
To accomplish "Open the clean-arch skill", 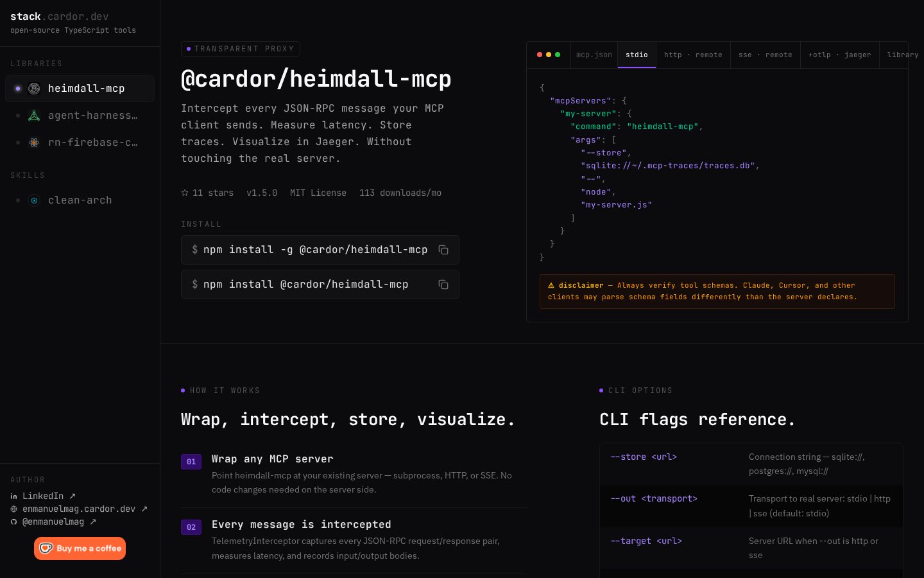I will tap(80, 200).
